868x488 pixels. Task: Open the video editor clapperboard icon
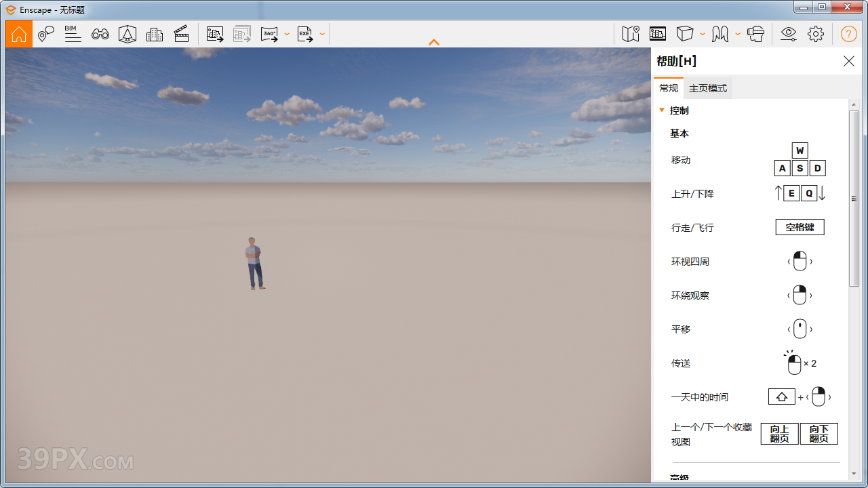tap(181, 33)
